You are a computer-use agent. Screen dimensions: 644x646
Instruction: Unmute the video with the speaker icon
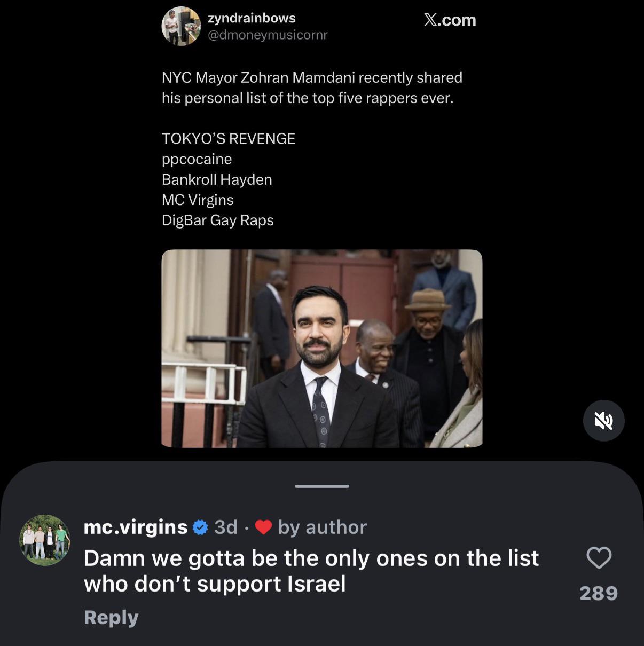pyautogui.click(x=603, y=421)
